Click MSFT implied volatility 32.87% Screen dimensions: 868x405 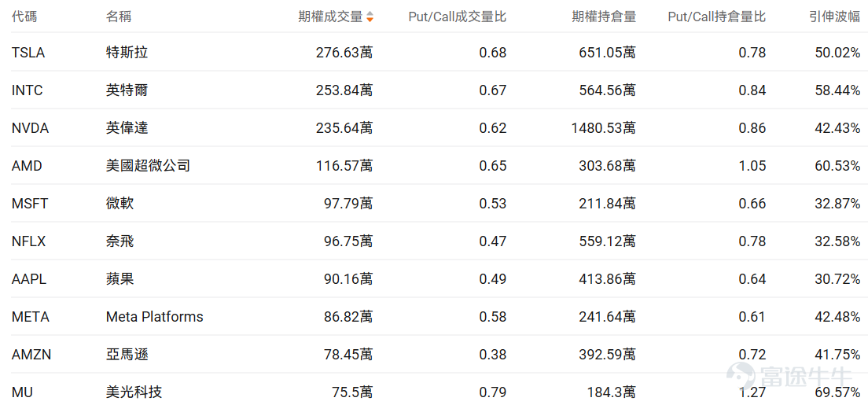coord(837,204)
